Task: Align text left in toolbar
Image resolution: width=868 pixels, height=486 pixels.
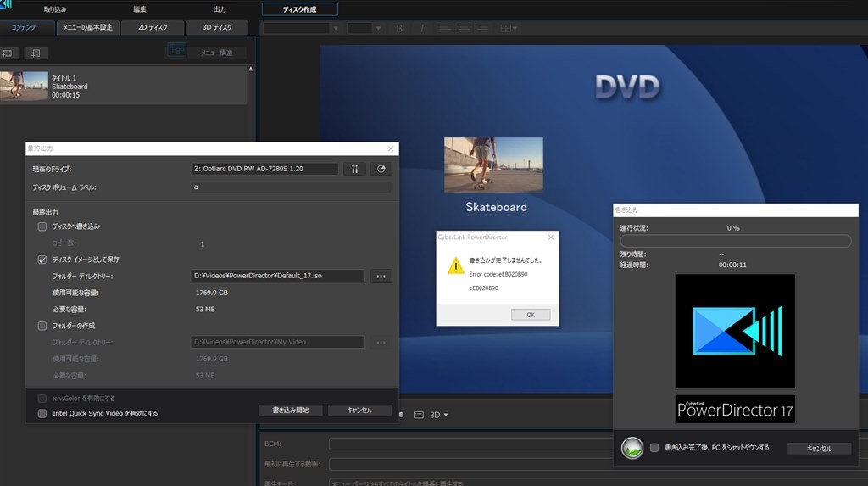Action: point(444,28)
